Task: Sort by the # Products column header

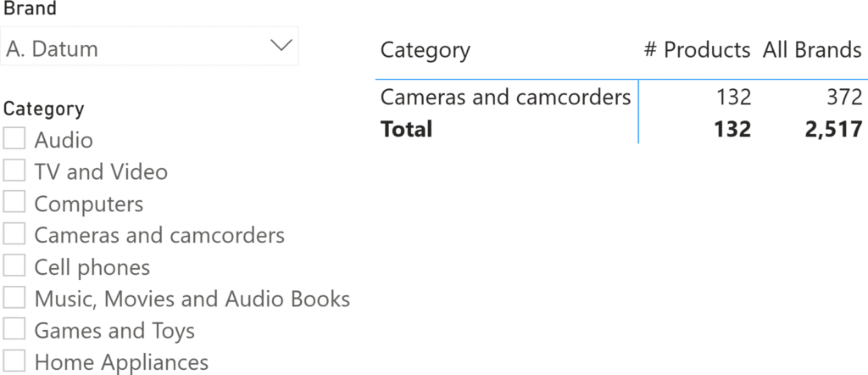Action: coord(697,50)
